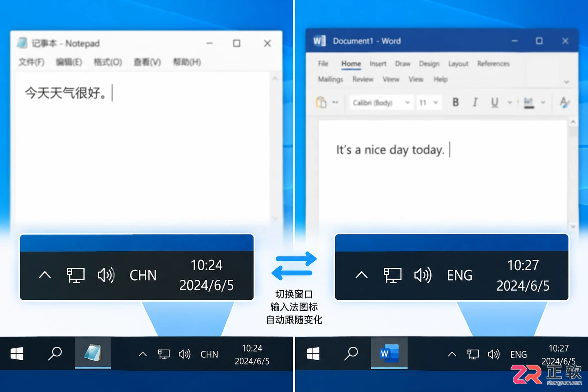
Task: Open the 文件(F) menu in Notepad
Action: tap(31, 62)
